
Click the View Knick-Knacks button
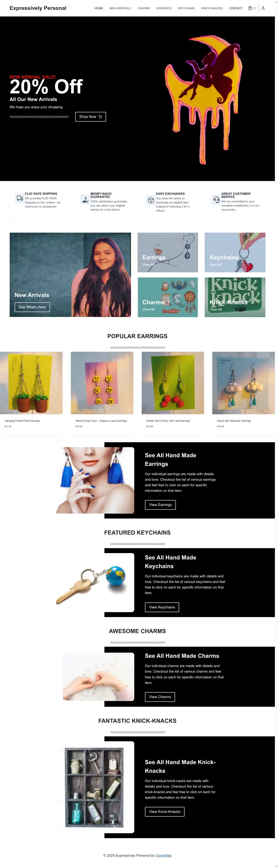[x=165, y=812]
